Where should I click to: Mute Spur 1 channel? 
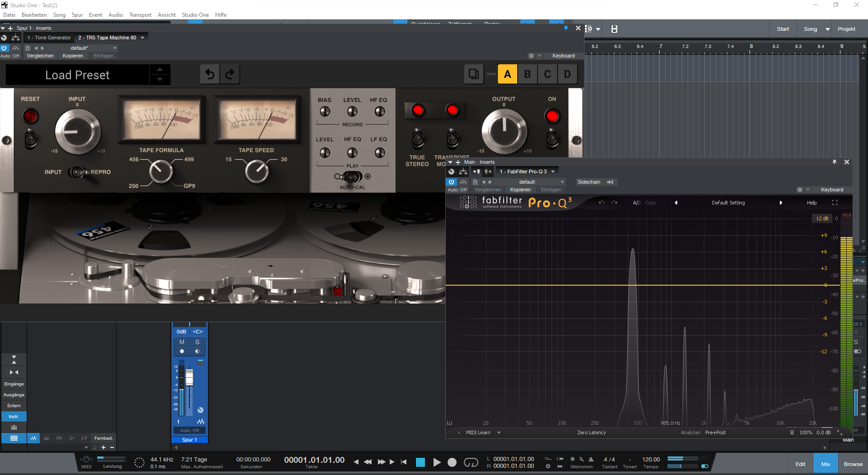pyautogui.click(x=182, y=342)
